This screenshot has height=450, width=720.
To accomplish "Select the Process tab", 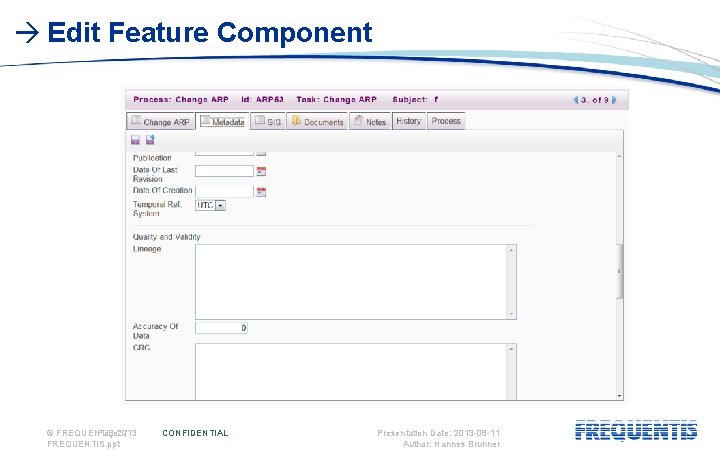I will (x=446, y=121).
